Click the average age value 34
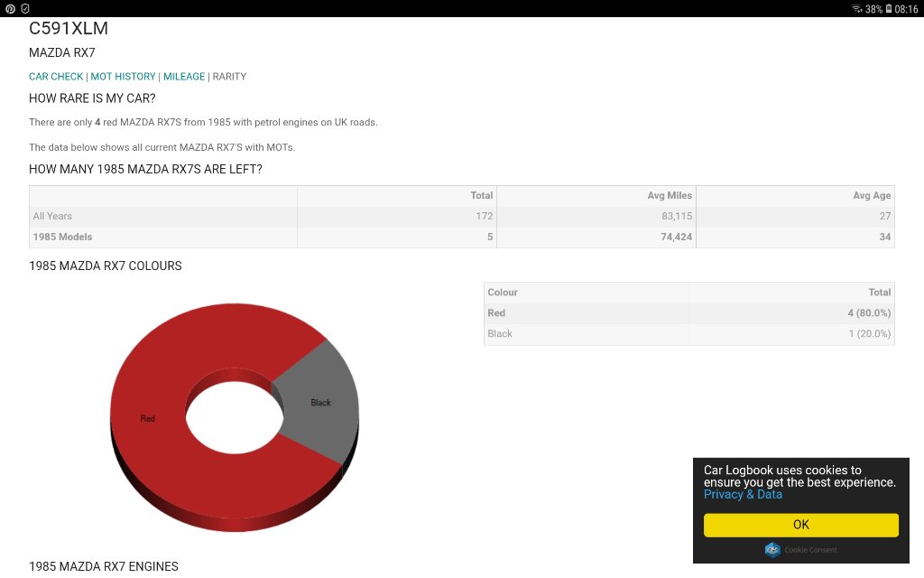The height and width of the screenshot is (578, 924). click(885, 237)
